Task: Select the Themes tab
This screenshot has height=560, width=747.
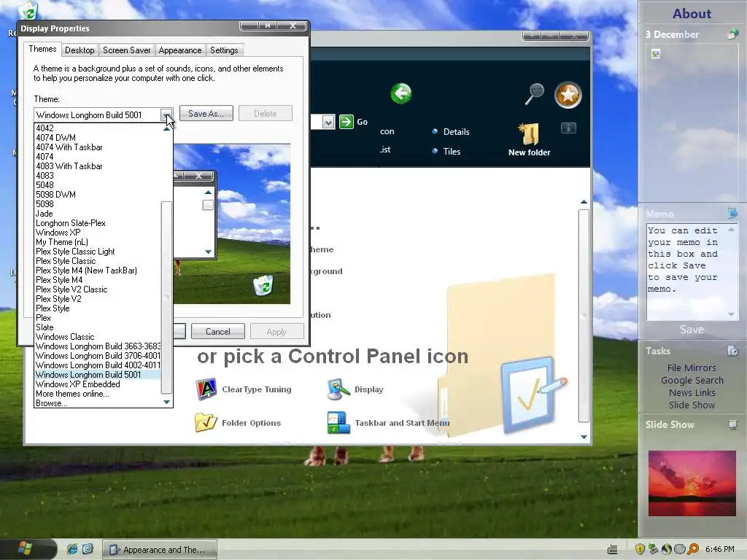Action: click(42, 49)
